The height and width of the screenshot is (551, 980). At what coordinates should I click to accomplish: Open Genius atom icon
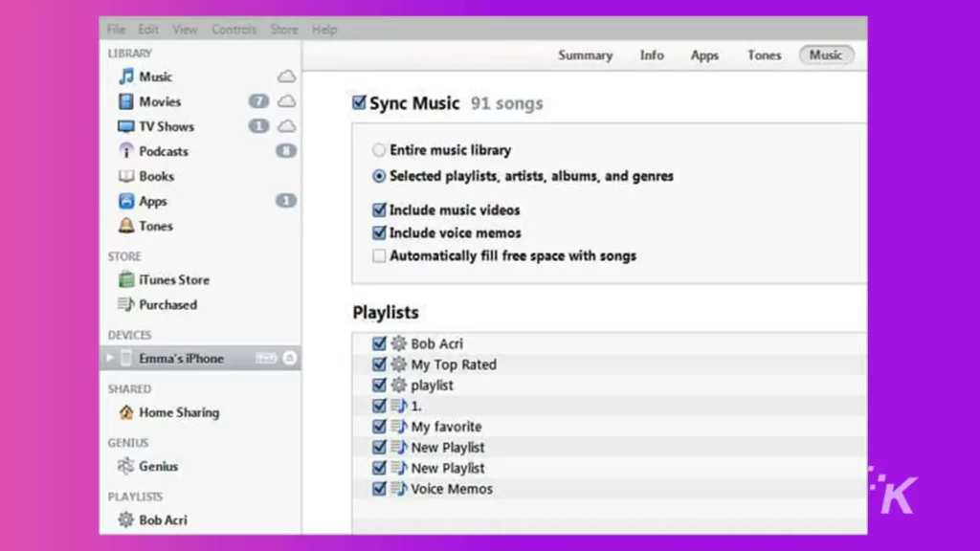pos(126,466)
